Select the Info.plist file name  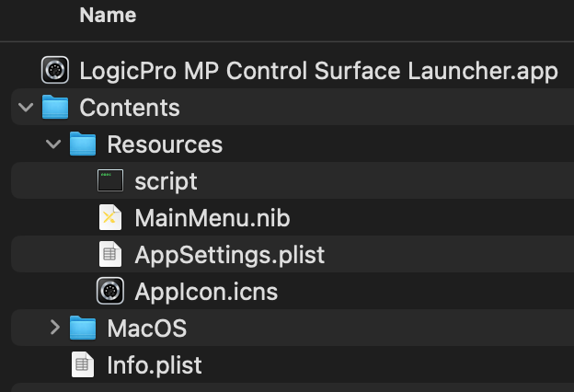(x=155, y=365)
